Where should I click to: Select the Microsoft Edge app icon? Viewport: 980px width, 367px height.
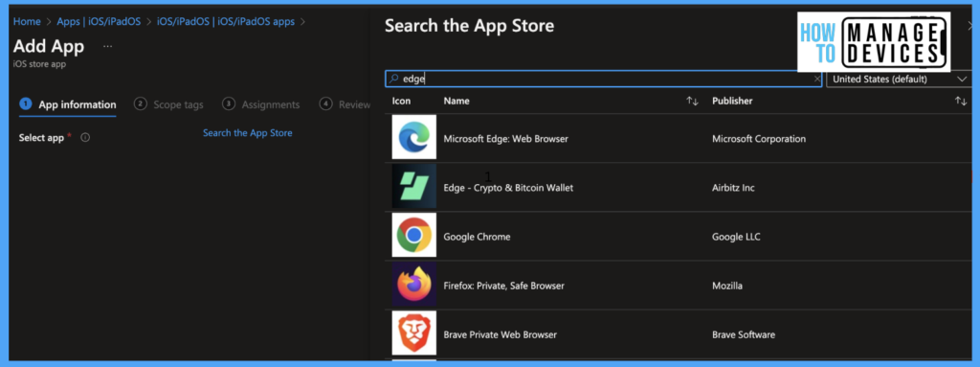click(x=413, y=137)
